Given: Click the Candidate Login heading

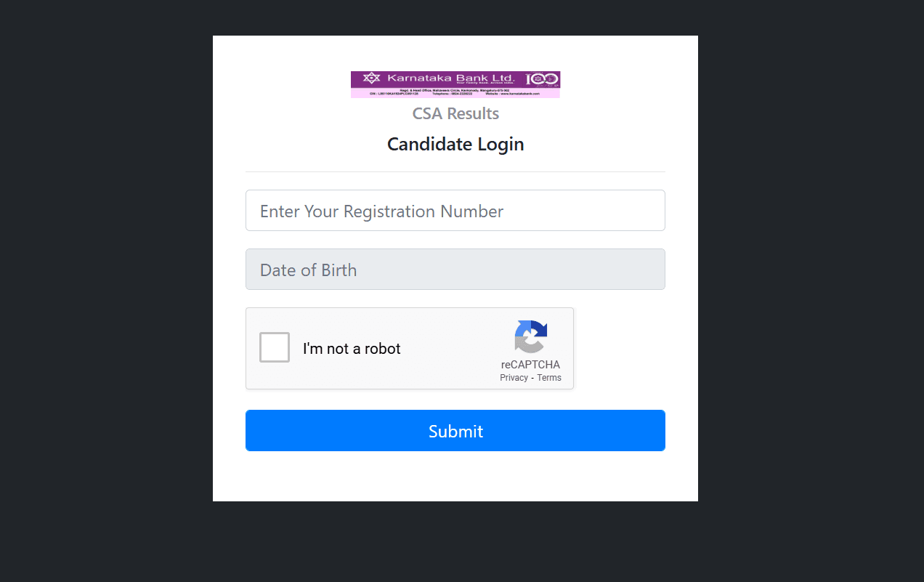Looking at the screenshot, I should click(455, 144).
